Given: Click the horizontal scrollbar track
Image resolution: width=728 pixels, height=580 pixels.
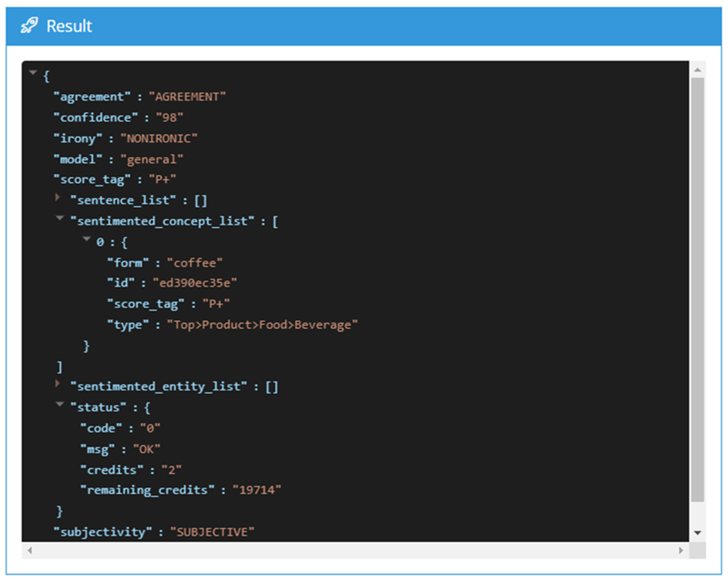Looking at the screenshot, I should tap(355, 551).
